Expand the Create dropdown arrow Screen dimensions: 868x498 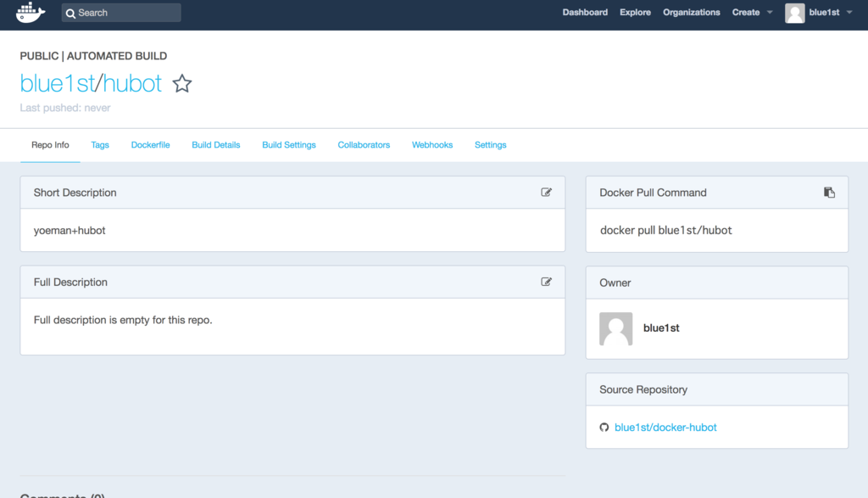click(770, 12)
